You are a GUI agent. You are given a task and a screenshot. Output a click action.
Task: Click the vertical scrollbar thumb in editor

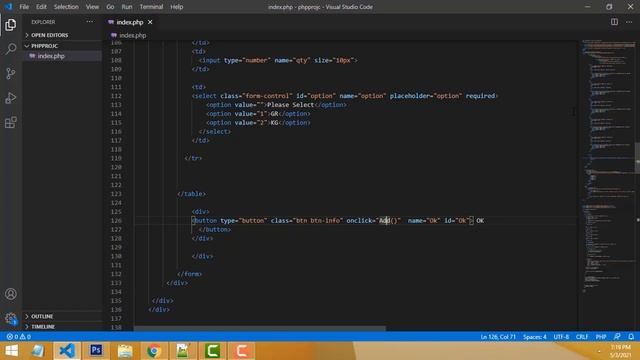point(637,158)
